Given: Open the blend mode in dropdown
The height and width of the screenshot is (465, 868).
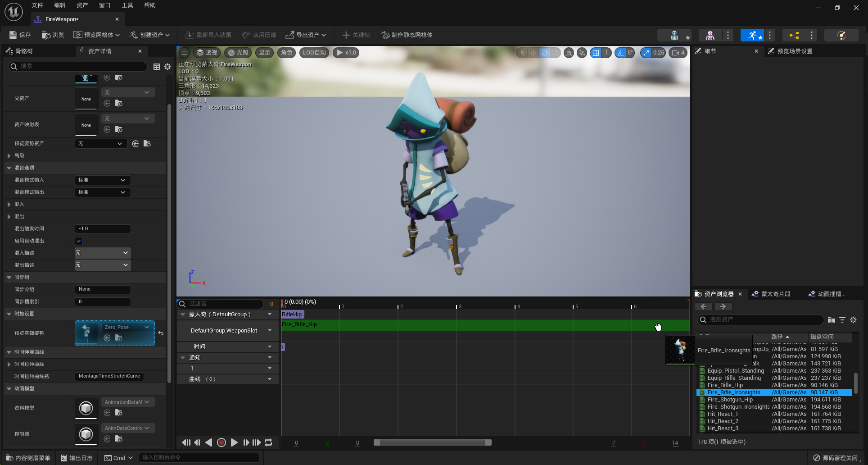Looking at the screenshot, I should [103, 180].
